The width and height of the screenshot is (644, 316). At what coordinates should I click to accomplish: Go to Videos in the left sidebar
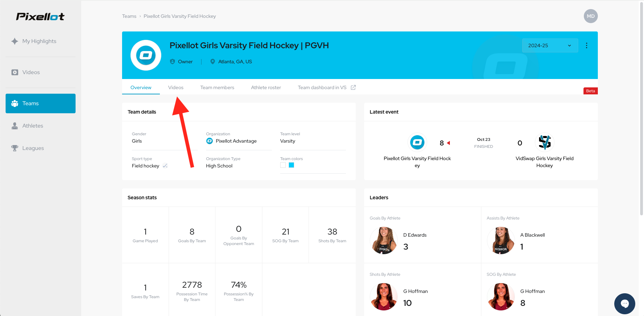(x=41, y=72)
